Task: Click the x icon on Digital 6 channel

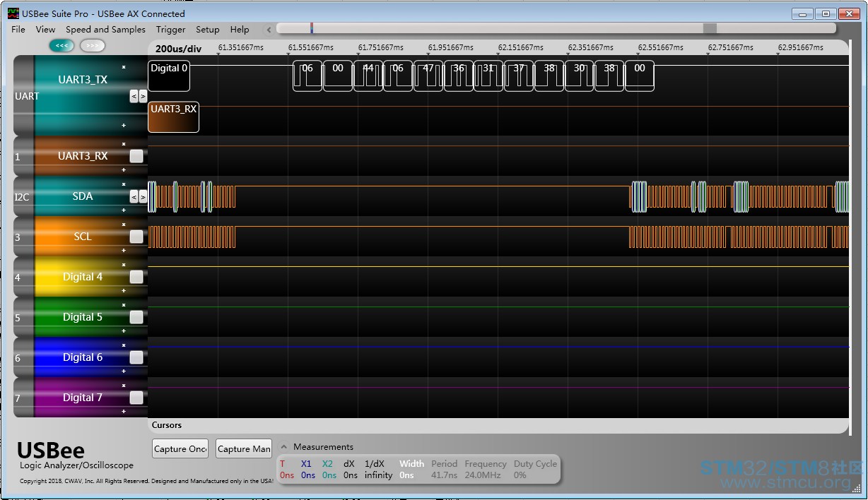Action: click(124, 345)
